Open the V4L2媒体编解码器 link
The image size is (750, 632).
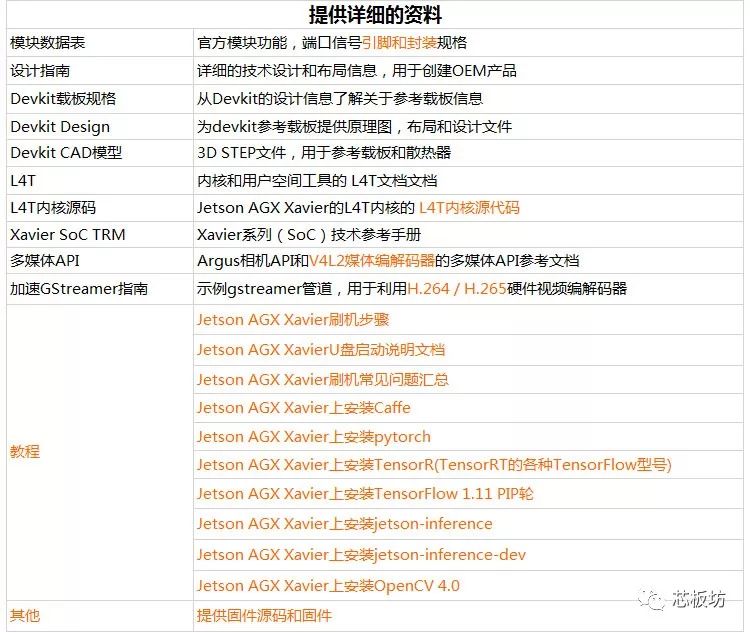click(372, 261)
